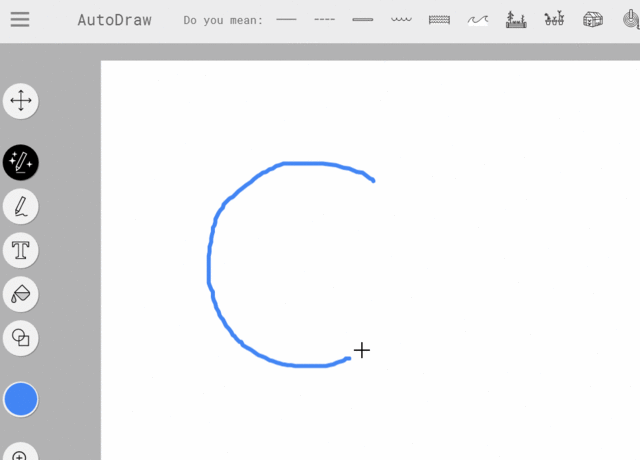Select the AutoDraw magic pencil tool
The height and width of the screenshot is (460, 640).
(21, 162)
